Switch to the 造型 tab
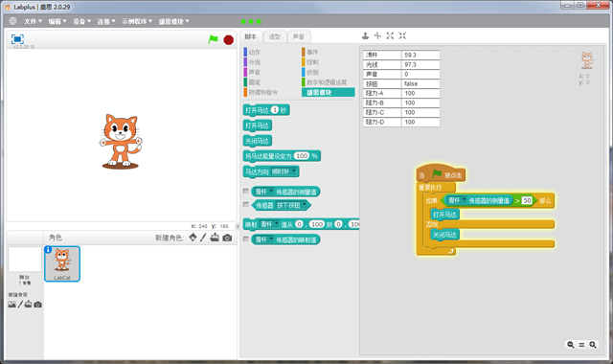Viewport: 613px width, 364px height. coord(275,36)
